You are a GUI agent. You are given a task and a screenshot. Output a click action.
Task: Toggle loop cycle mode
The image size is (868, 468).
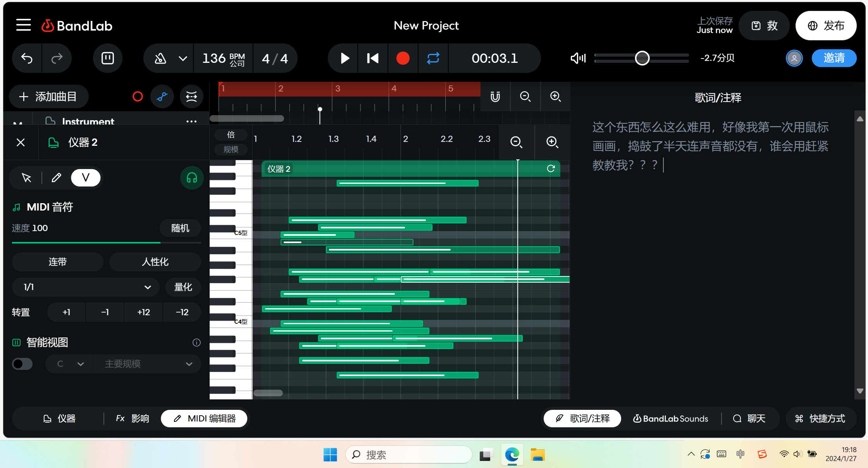(433, 58)
